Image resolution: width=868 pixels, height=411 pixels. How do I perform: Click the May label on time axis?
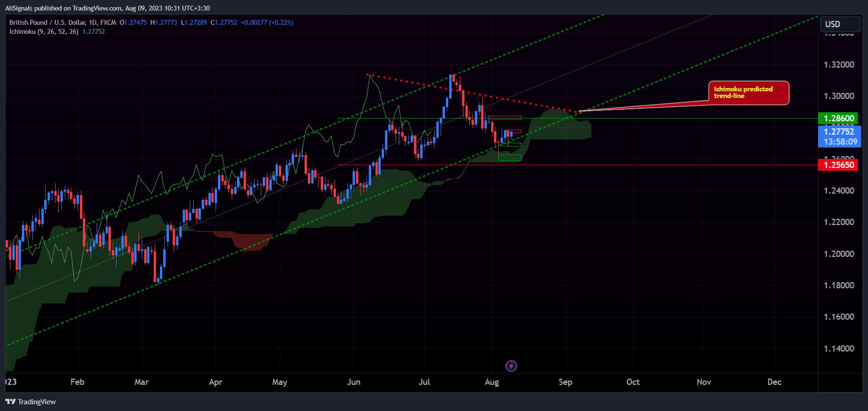[x=280, y=382]
